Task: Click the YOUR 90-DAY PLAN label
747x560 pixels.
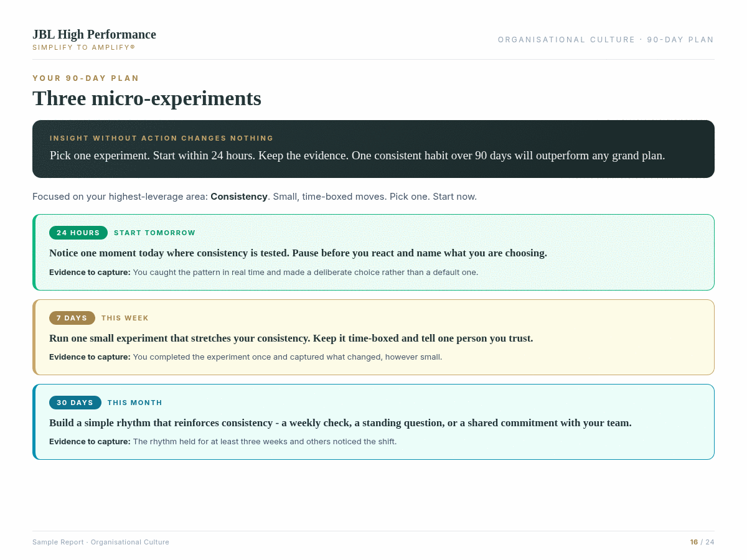Action: 86,78
